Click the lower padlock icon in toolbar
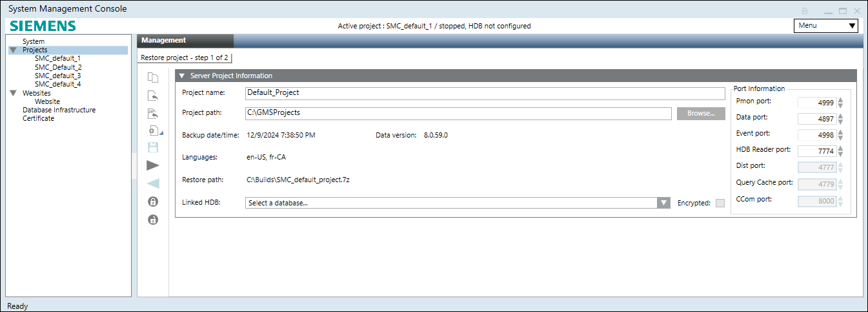 (153, 220)
